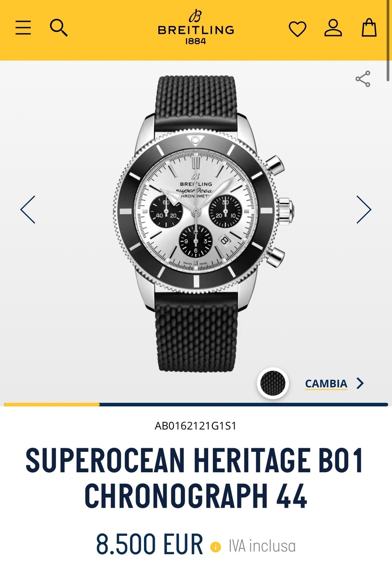Click the Superocean Heritage B01 Chronograph 44 title
This screenshot has height=572, width=392.
point(196,478)
